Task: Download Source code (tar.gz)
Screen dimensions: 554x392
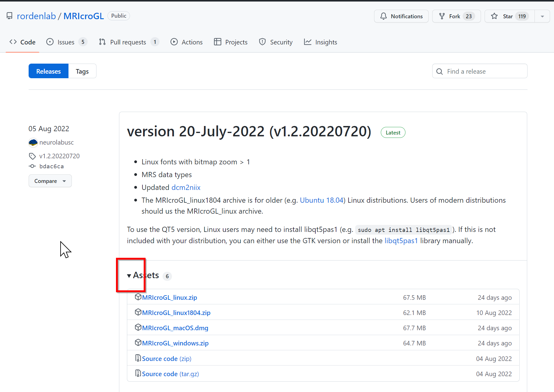Action: 170,374
